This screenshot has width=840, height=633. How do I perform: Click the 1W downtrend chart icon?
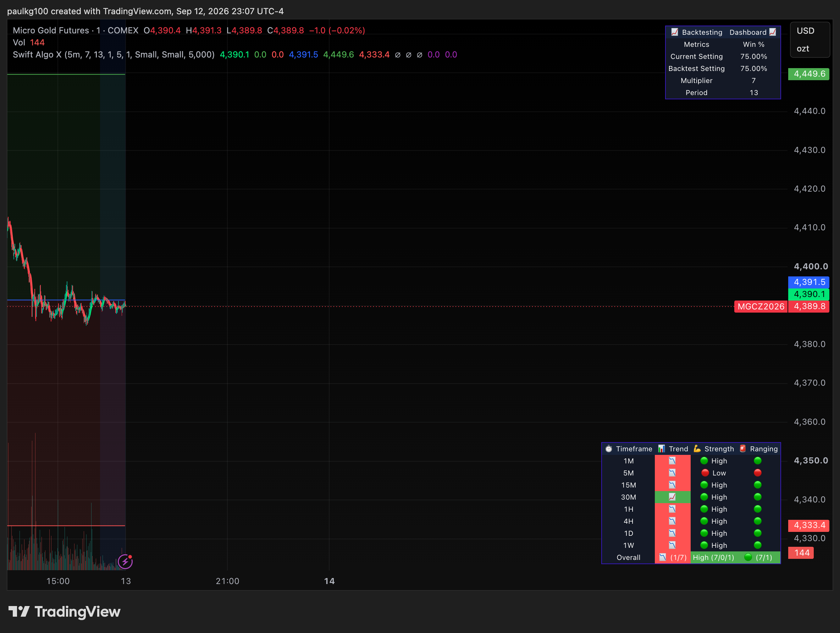click(x=672, y=545)
